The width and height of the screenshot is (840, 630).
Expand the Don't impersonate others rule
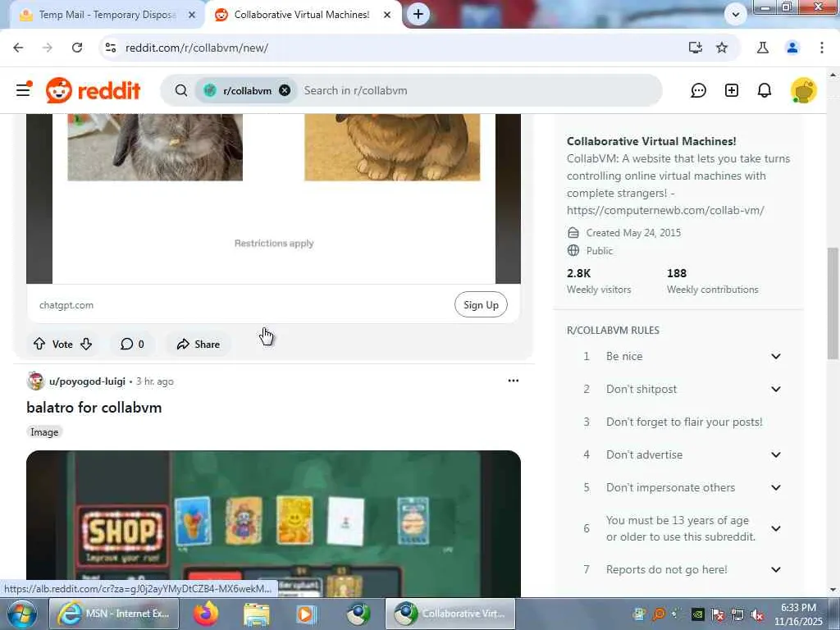tap(775, 487)
